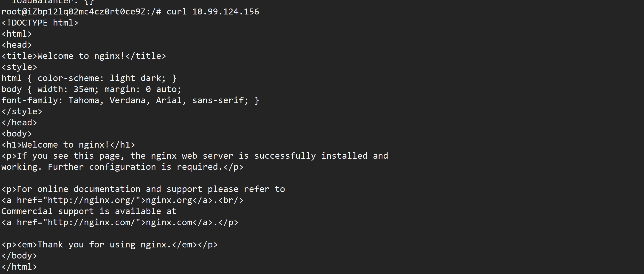The height and width of the screenshot is (274, 644).
Task: Click the color-scheme CSS line
Action: (89, 78)
